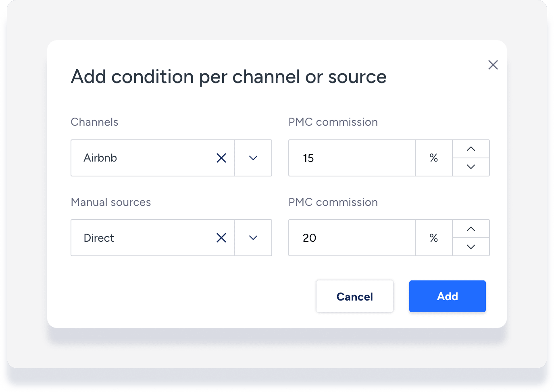This screenshot has height=392, width=554.
Task: Decrease the Direct PMC commission value
Action: [x=471, y=247]
